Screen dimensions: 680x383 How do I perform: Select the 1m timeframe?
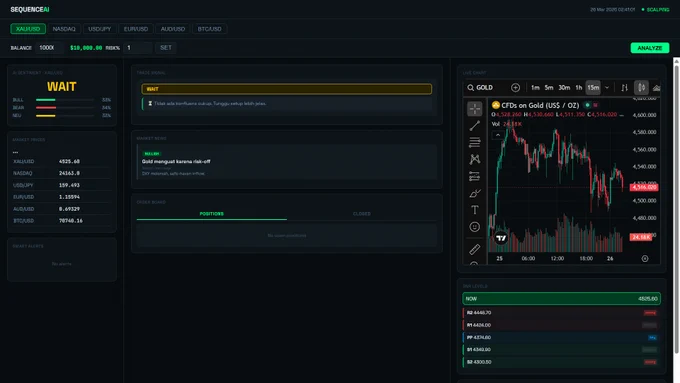point(535,88)
